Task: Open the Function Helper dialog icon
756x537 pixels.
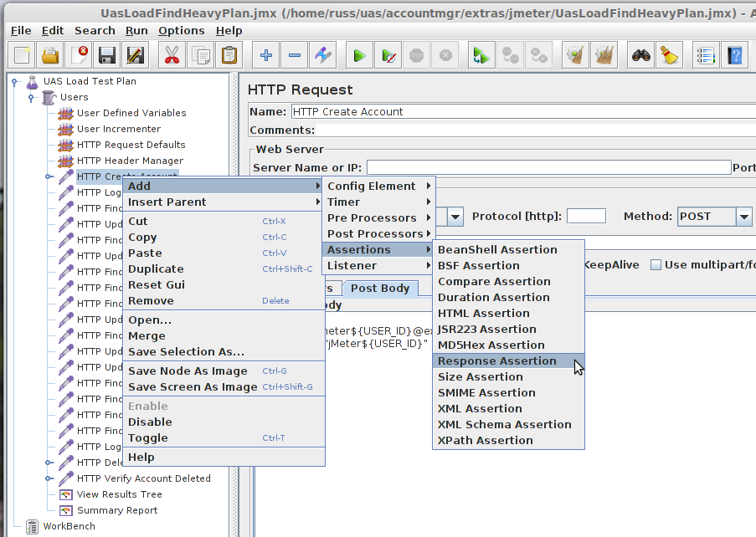Action: tap(706, 55)
